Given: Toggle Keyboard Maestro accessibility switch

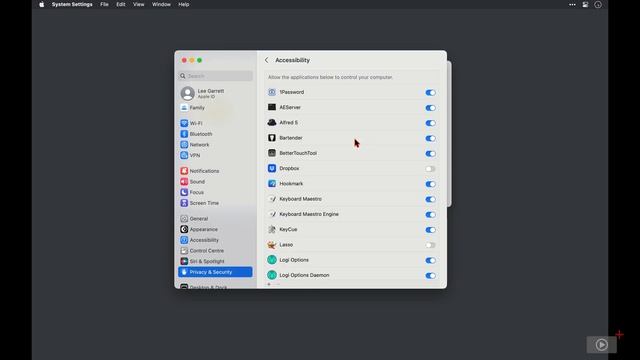Looking at the screenshot, I should (430, 199).
